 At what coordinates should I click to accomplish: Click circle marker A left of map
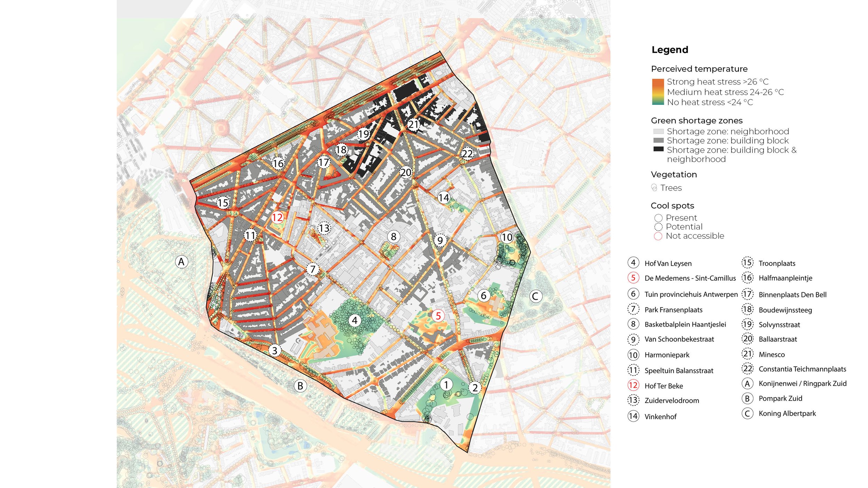pos(181,262)
